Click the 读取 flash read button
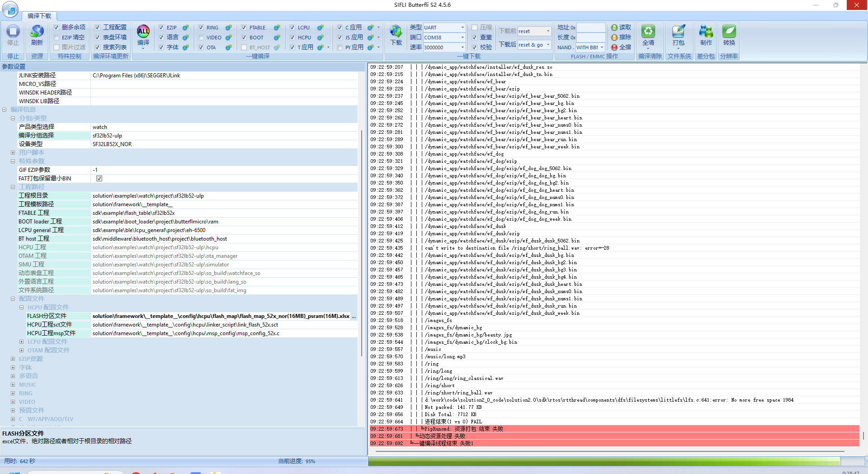The width and height of the screenshot is (868, 474). coord(621,28)
